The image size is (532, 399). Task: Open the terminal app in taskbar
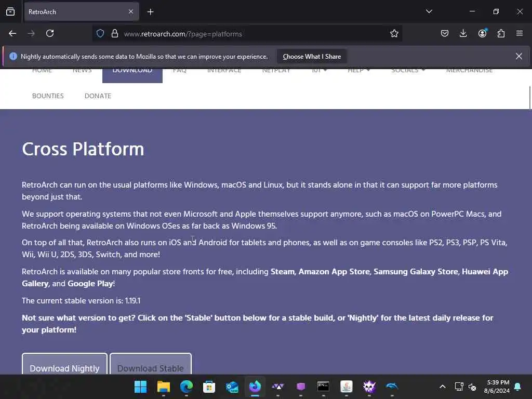[x=323, y=387]
